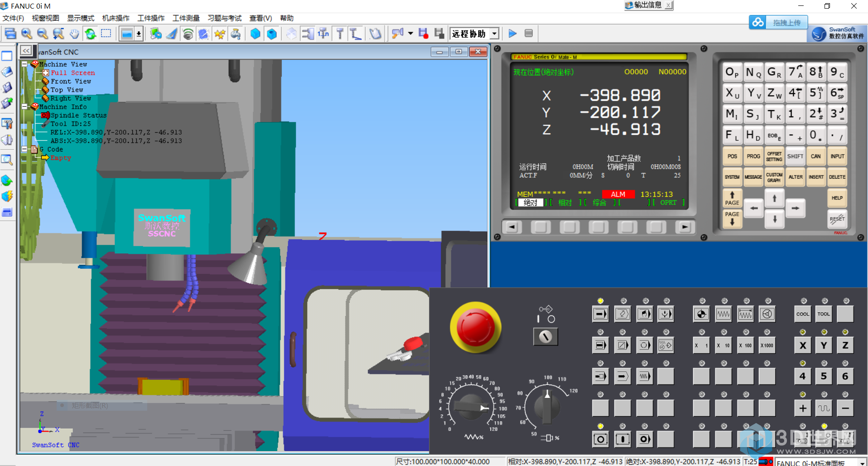
Task: Click the RESET key on keypad
Action: [x=837, y=219]
